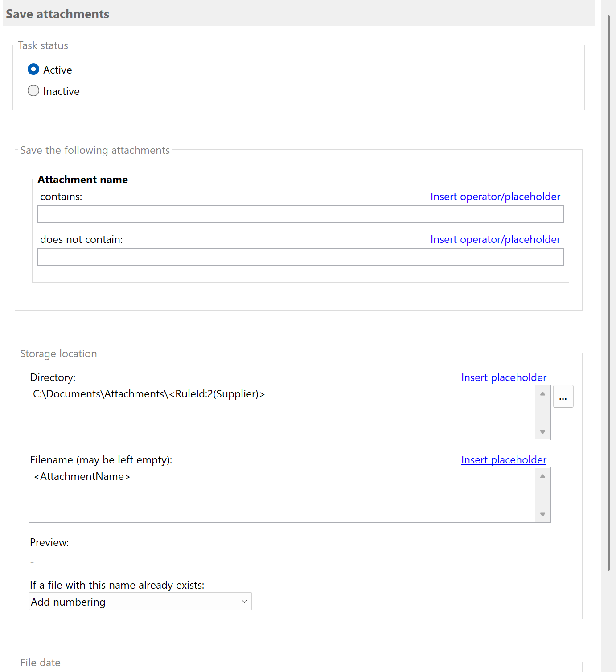Click the scroll-down arrow in the Directory field
616x672 pixels.
tap(542, 431)
